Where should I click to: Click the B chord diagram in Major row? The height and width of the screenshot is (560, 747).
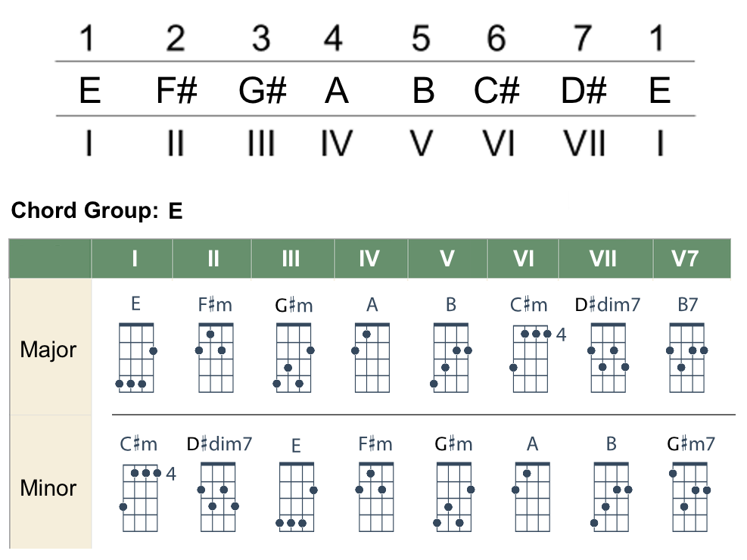pos(450,357)
